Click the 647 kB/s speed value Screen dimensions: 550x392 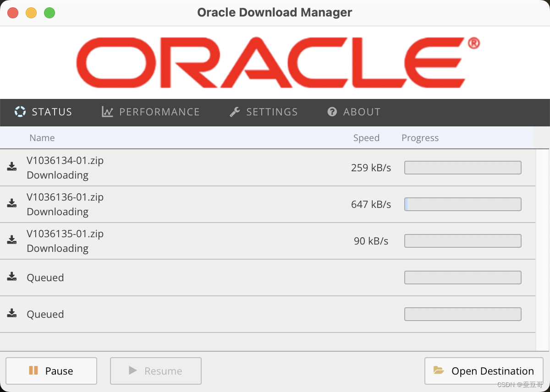tap(371, 204)
